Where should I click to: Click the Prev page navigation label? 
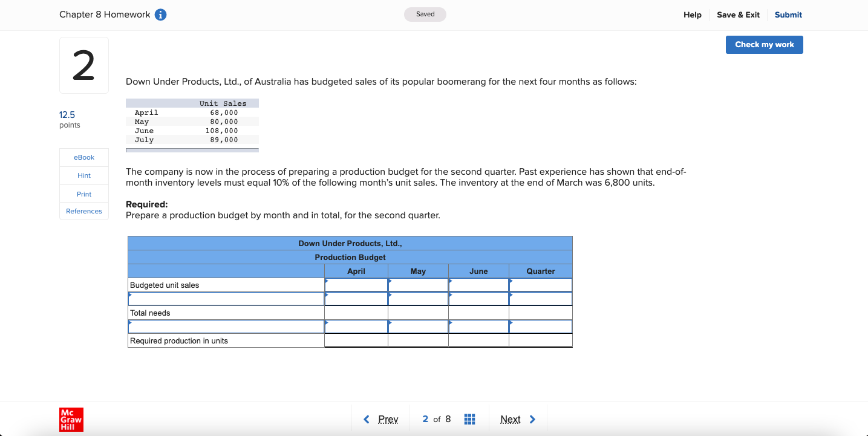pyautogui.click(x=389, y=418)
